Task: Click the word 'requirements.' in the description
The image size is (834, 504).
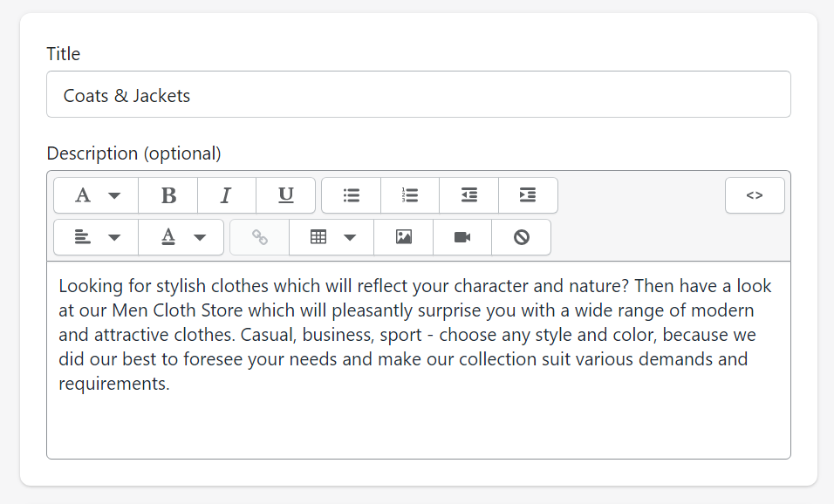Action: (113, 384)
